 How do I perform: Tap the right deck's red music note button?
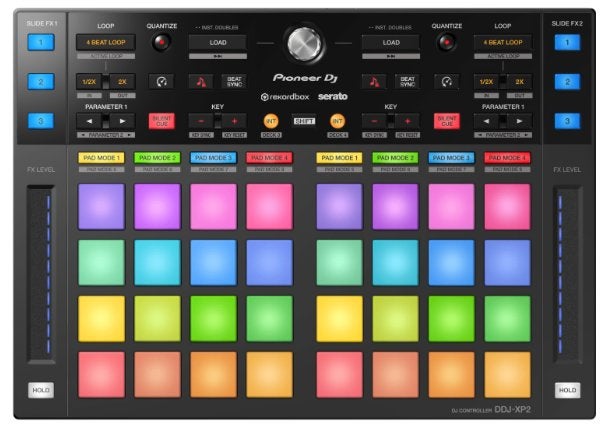[374, 82]
